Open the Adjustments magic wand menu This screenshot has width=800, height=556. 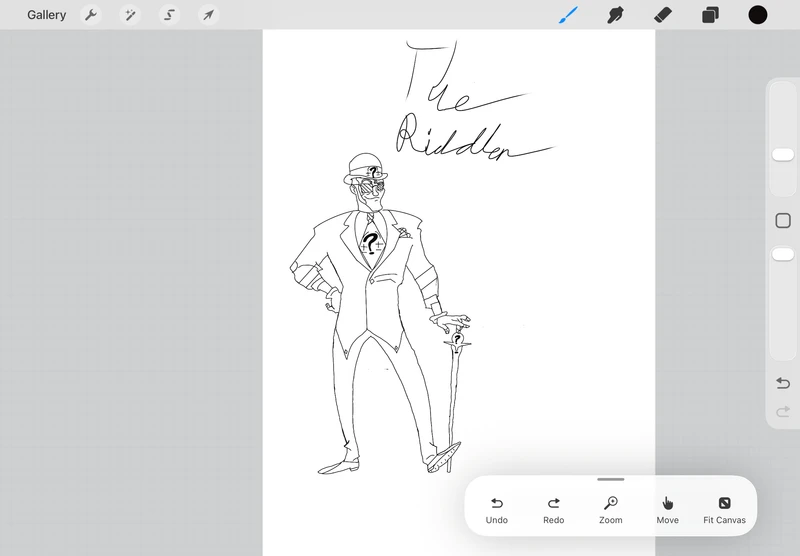click(x=130, y=15)
